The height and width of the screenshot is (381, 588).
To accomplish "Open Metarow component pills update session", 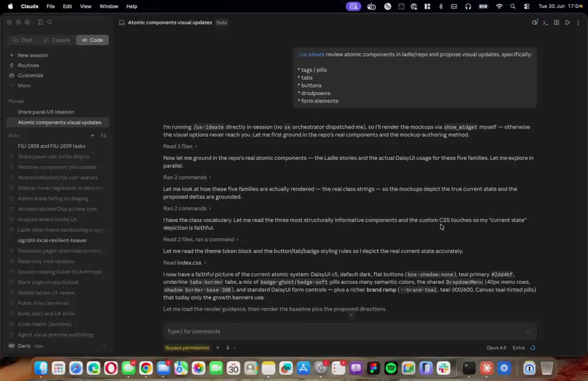I will 57,167.
